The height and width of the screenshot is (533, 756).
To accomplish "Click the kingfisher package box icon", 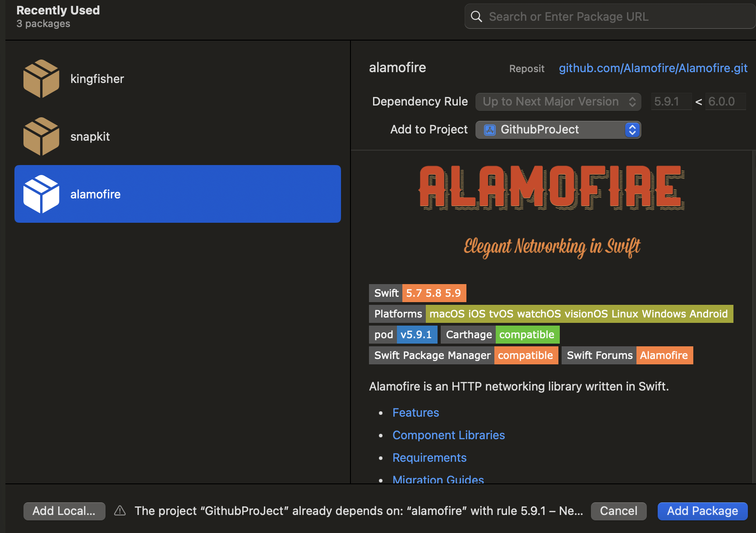I will [x=41, y=79].
